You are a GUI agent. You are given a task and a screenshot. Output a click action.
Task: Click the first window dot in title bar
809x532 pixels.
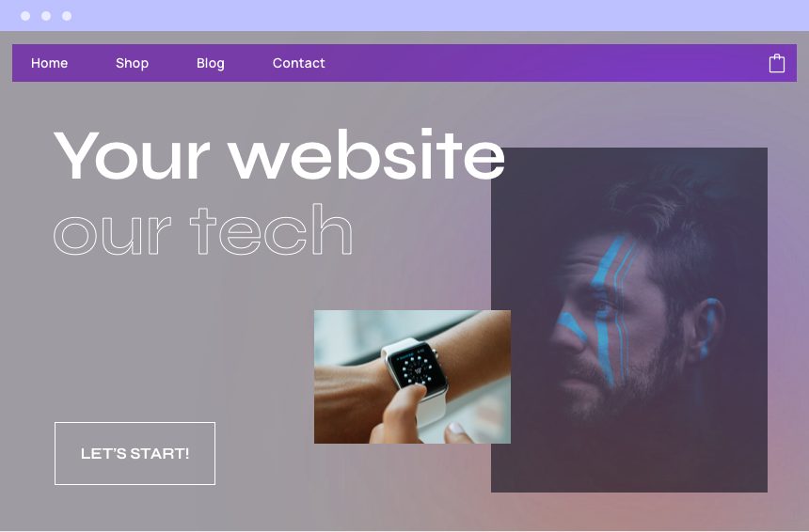[x=25, y=16]
